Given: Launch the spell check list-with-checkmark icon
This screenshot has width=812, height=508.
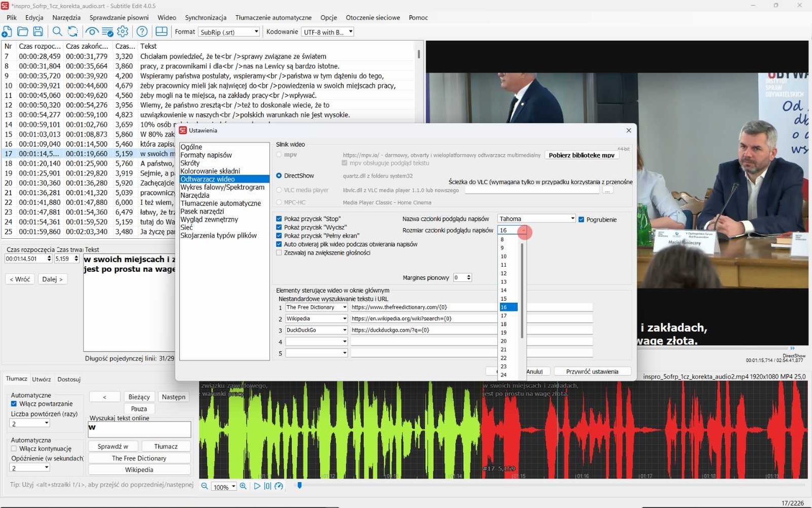Looking at the screenshot, I should 108,31.
